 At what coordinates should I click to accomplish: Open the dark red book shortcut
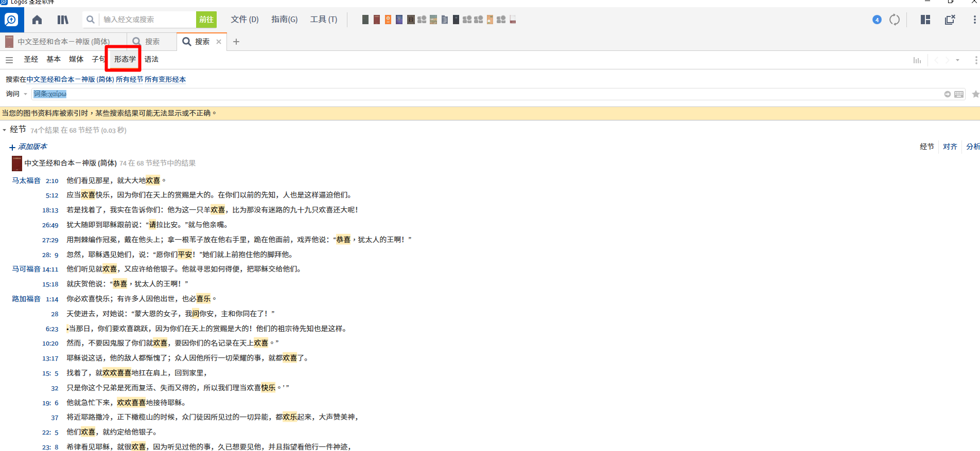click(x=377, y=20)
